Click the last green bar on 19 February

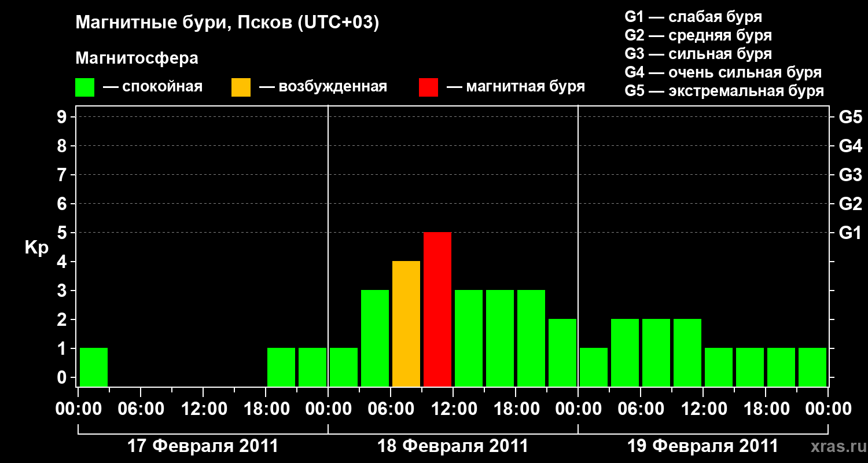point(812,367)
